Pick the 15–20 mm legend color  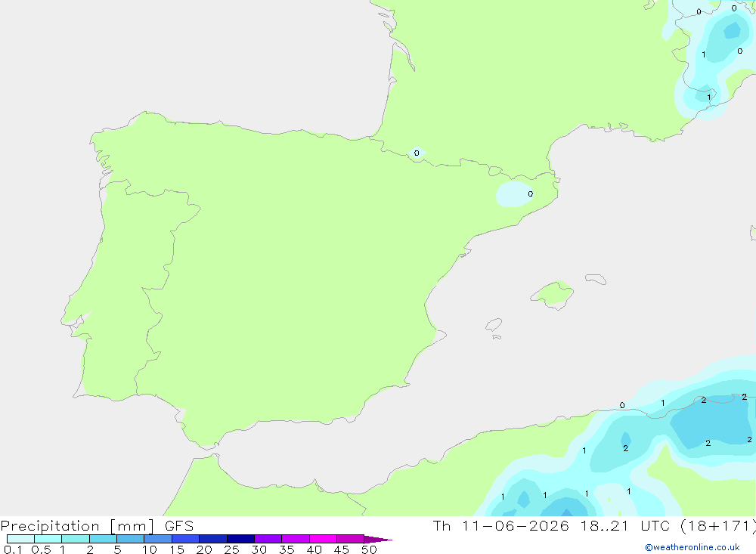[x=185, y=539]
